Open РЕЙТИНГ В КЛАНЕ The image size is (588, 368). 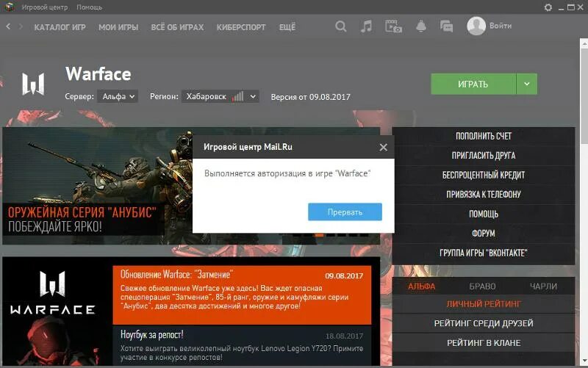pos(484,343)
